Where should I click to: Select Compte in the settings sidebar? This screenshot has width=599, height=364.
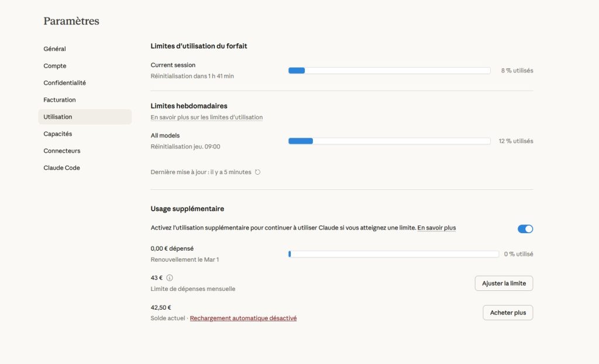(x=54, y=65)
